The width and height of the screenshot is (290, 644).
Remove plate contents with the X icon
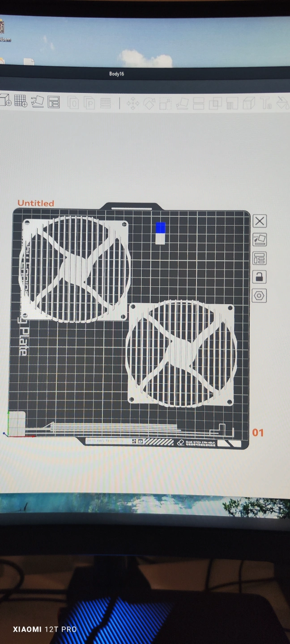(x=260, y=221)
